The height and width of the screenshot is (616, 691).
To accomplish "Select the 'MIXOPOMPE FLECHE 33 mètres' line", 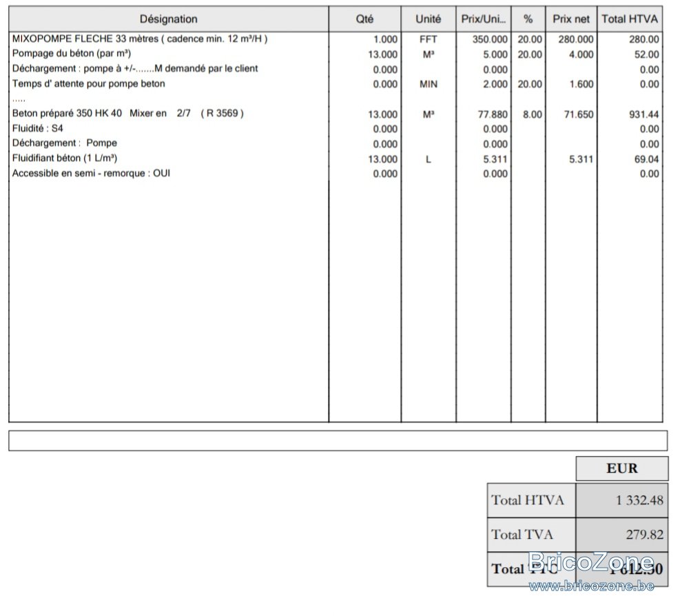I will tap(140, 39).
